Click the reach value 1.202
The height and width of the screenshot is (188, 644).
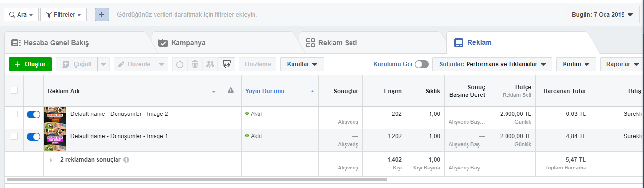click(394, 137)
